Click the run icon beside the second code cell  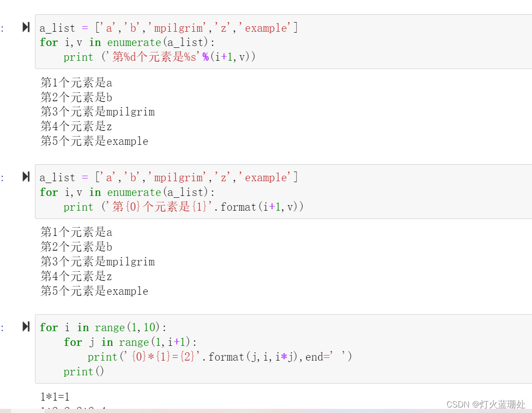click(x=26, y=177)
